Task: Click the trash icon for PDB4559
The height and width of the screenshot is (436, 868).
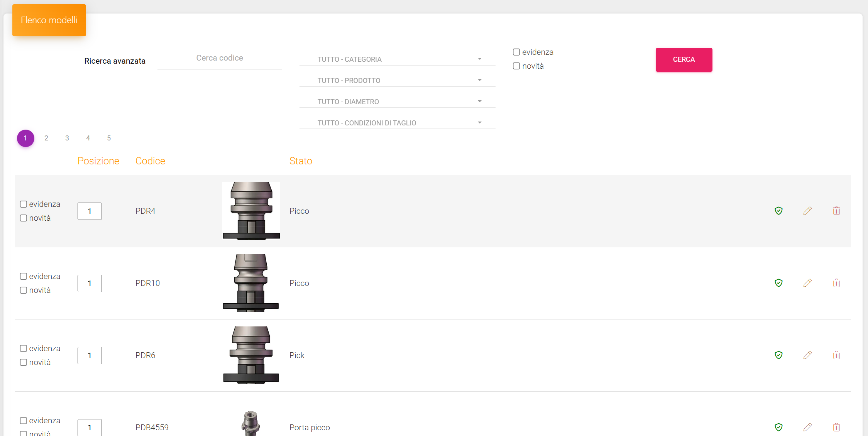Action: pyautogui.click(x=836, y=427)
